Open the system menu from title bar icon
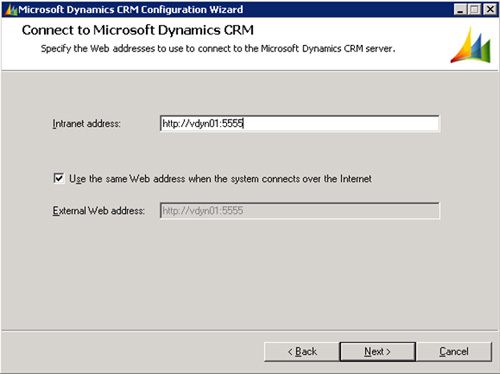Image resolution: width=500 pixels, height=374 pixels. pos(11,10)
